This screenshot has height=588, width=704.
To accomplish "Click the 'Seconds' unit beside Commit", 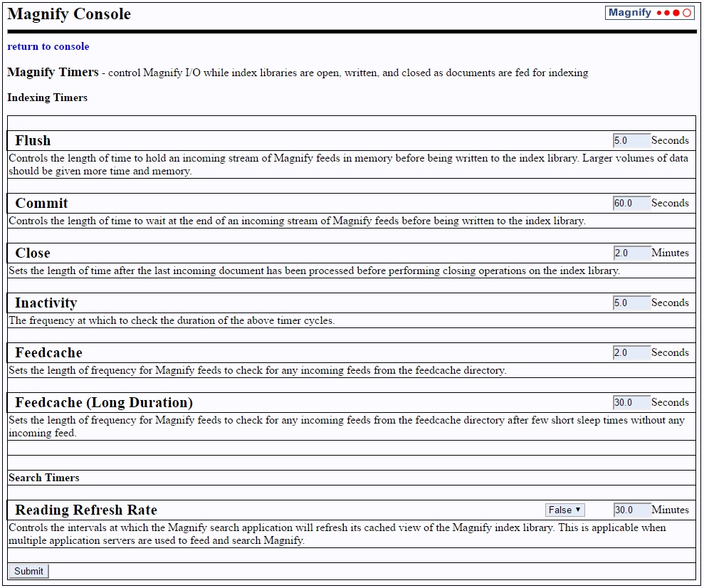I will tap(670, 203).
